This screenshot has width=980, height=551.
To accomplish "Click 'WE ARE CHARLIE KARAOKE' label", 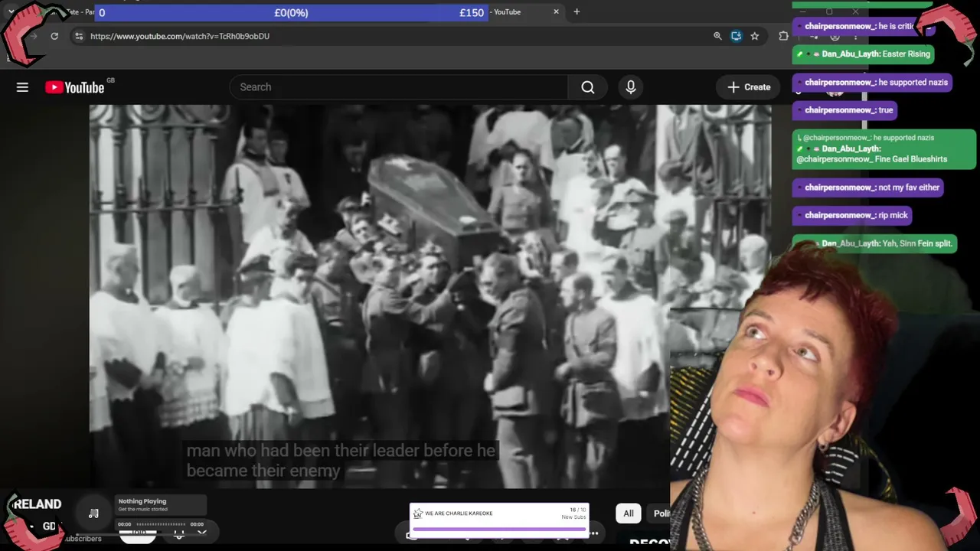I will 459,514.
